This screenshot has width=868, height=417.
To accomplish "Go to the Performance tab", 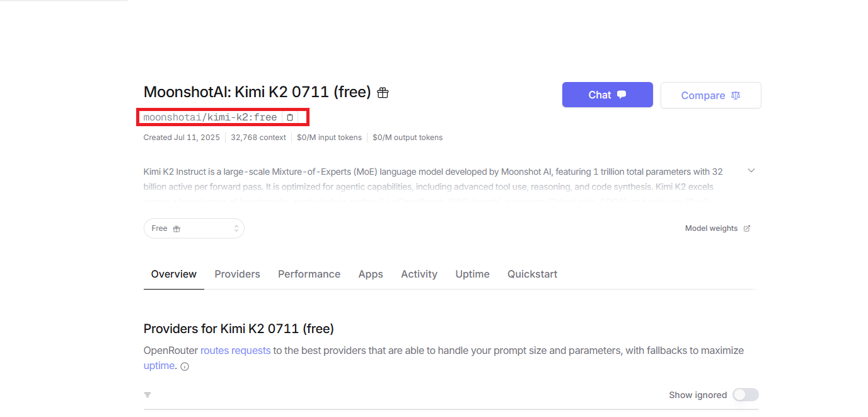I will [x=309, y=274].
